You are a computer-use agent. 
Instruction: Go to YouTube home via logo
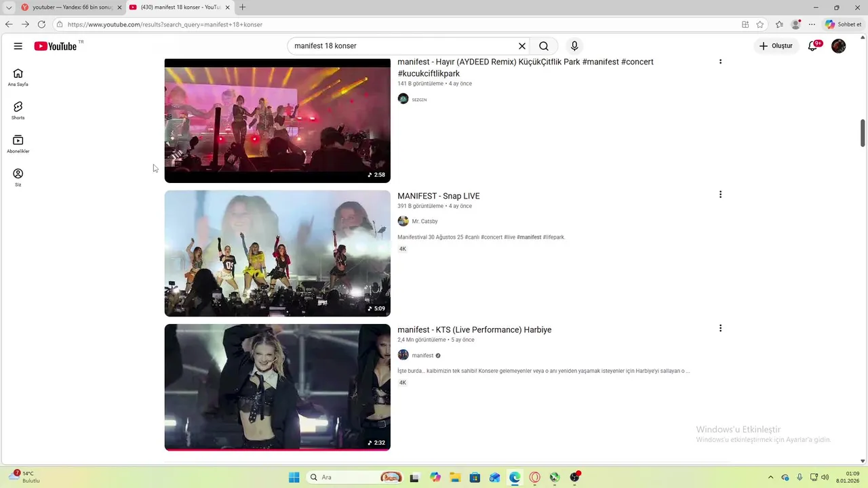56,46
